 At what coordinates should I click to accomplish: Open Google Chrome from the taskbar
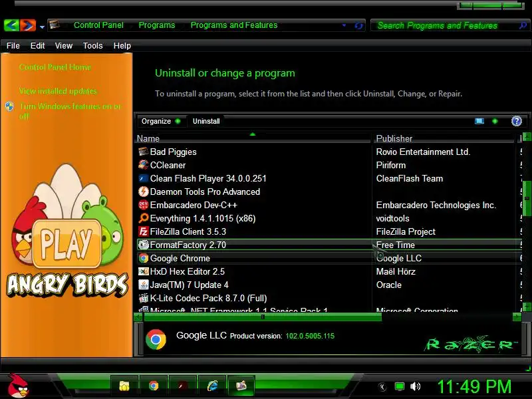(x=154, y=386)
